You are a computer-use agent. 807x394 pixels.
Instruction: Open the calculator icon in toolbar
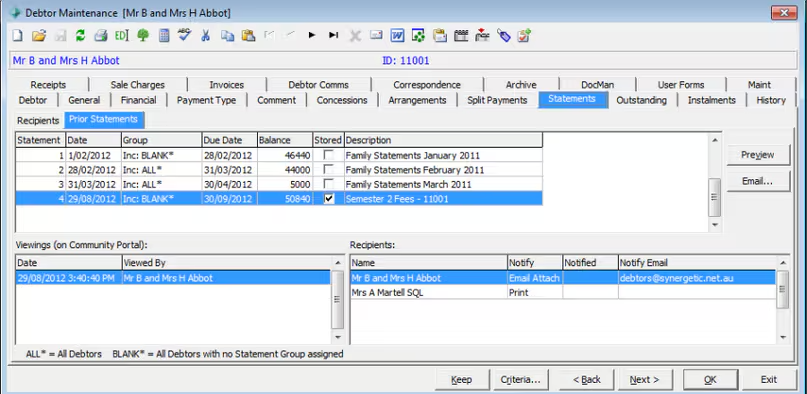click(x=164, y=35)
